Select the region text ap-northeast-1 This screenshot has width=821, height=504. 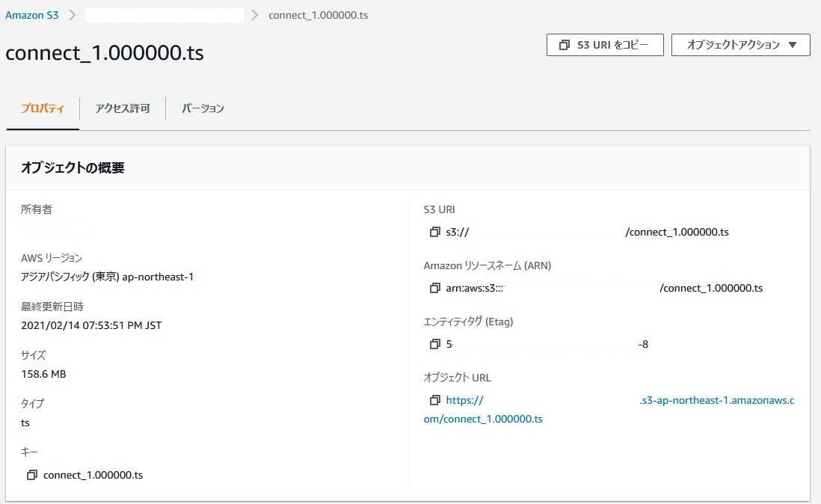(158, 277)
